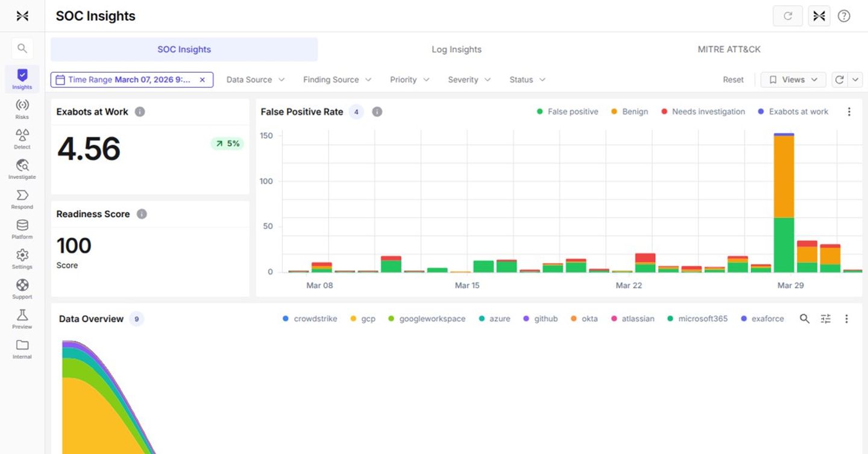Click the Exabeam logo button in header
The image size is (868, 454).
coord(819,16)
